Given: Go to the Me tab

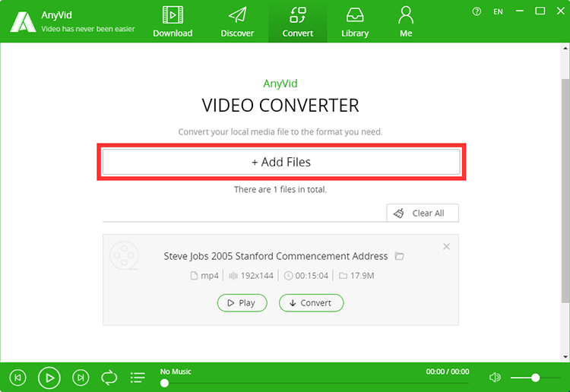Looking at the screenshot, I should [406, 22].
